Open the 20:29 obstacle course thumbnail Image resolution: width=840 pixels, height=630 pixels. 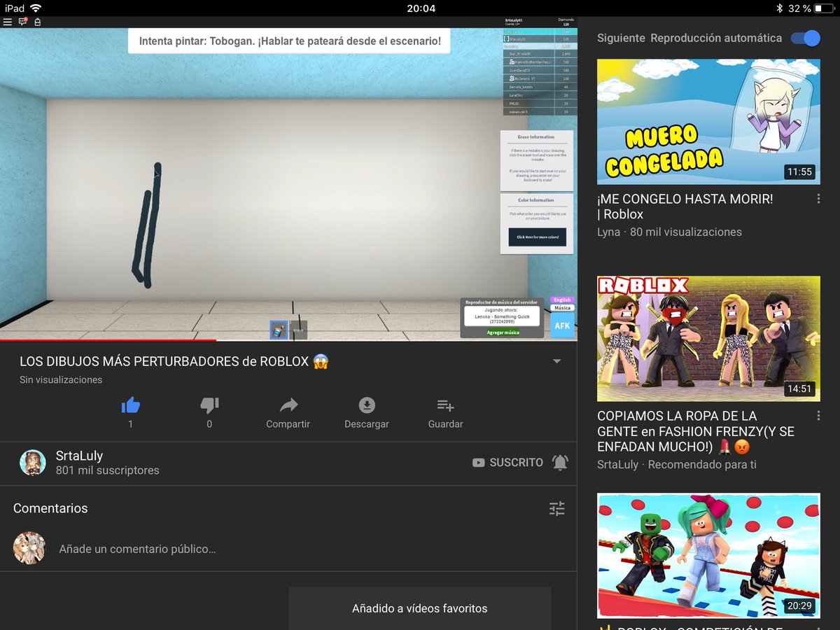click(708, 556)
